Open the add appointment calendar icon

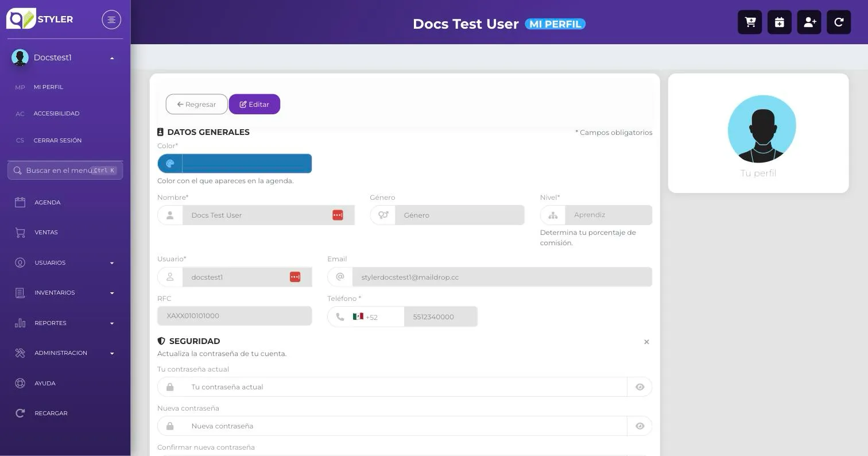[x=780, y=22]
